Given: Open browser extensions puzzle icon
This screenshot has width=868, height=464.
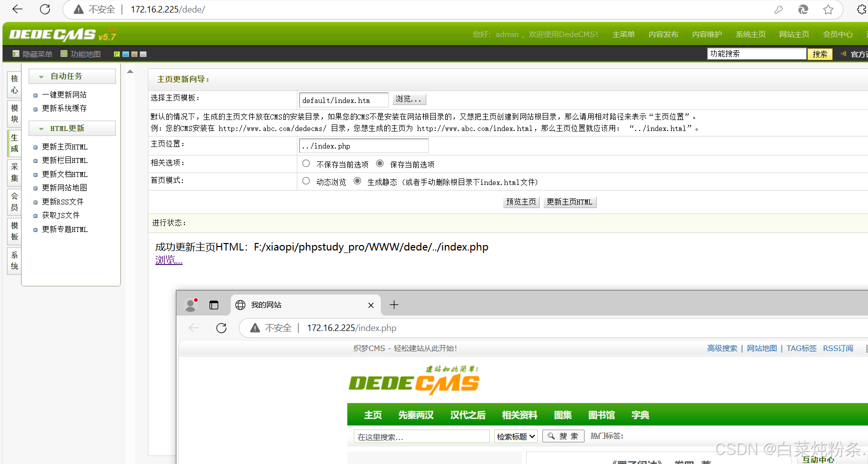Looking at the screenshot, I should click(862, 9).
